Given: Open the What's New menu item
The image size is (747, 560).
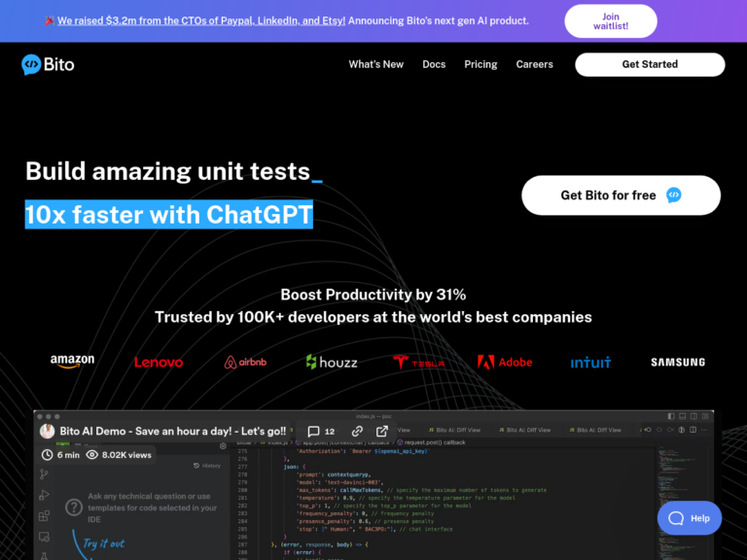Looking at the screenshot, I should pos(375,64).
